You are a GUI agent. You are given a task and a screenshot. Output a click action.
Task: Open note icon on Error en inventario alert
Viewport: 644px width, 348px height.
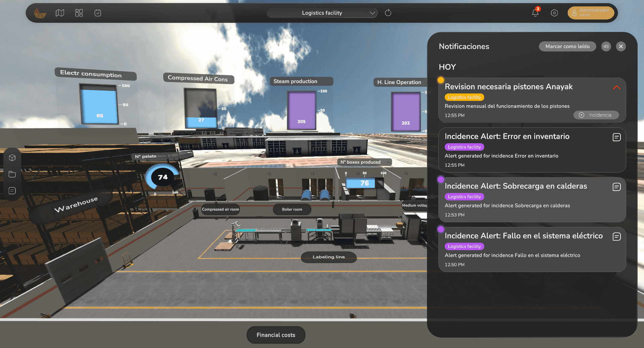(x=616, y=137)
